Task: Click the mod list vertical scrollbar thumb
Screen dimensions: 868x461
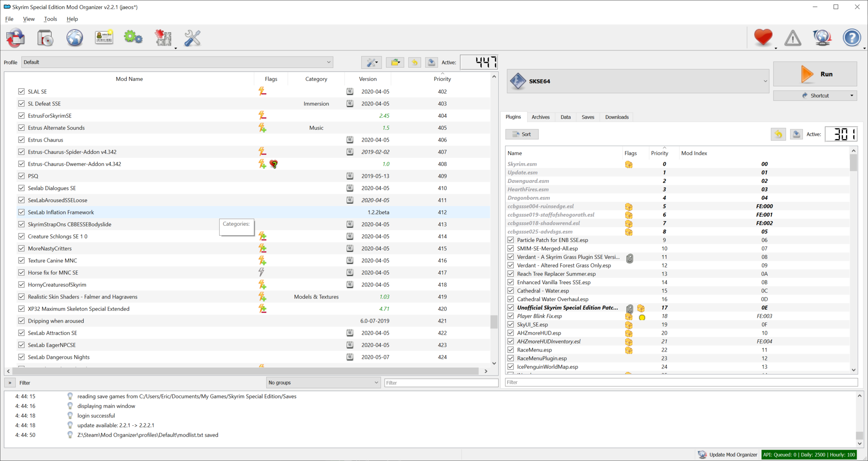Action: [494, 322]
